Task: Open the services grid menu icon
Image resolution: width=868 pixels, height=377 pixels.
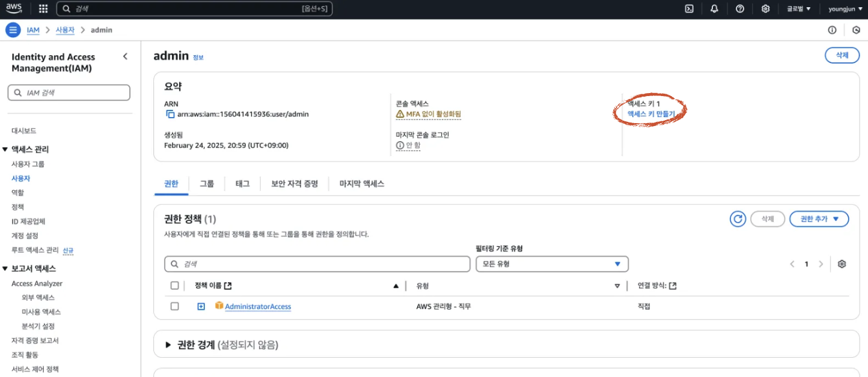Action: click(43, 9)
